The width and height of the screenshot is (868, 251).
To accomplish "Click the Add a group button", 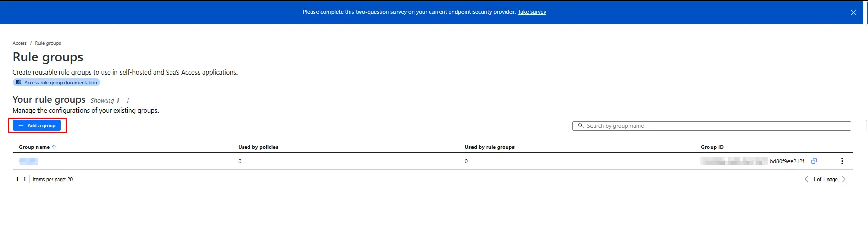I will 36,126.
